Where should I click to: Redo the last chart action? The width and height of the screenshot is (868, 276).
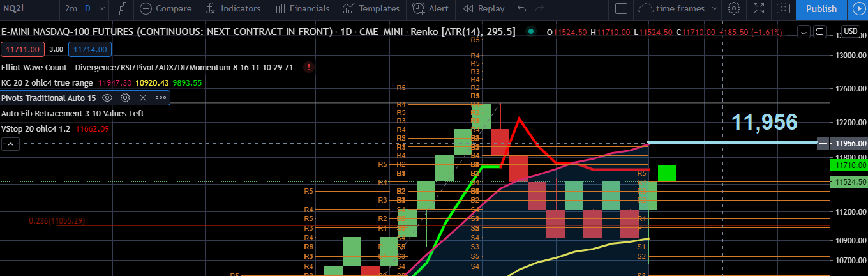tap(540, 9)
